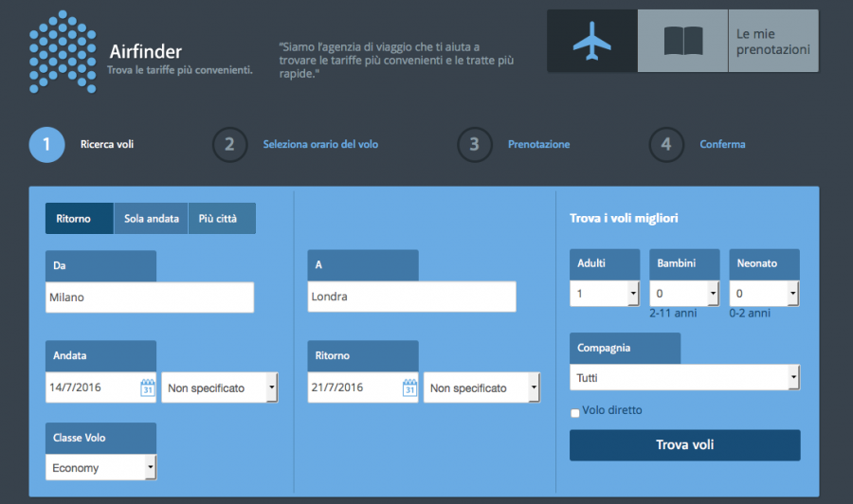Open the Andata time dropdown
Image resolution: width=853 pixels, height=504 pixels.
[220, 387]
